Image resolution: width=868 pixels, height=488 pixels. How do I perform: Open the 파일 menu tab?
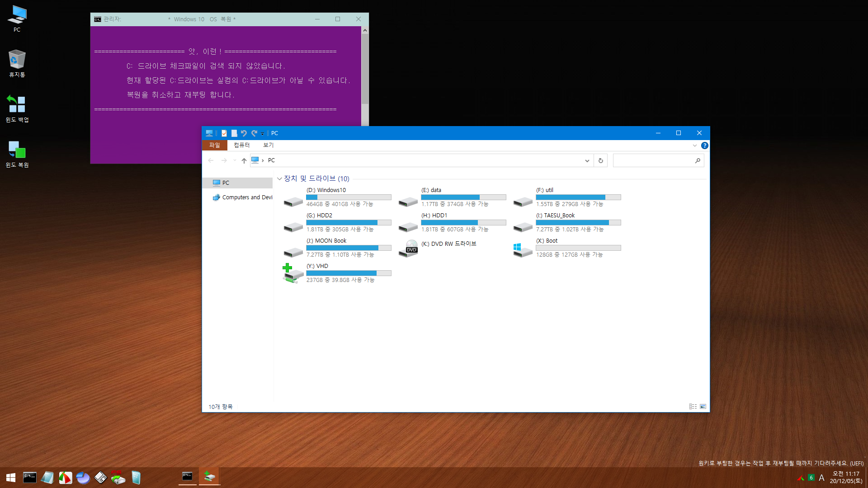coord(215,145)
